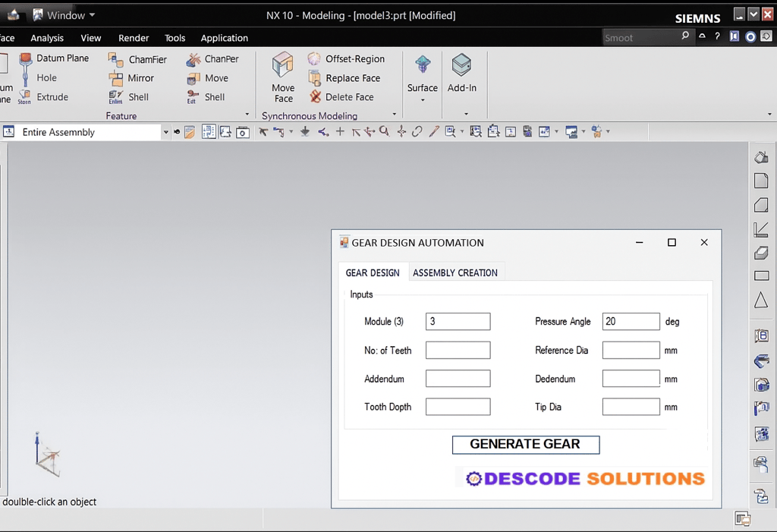Select the Replace Face command
The image size is (777, 532).
[x=344, y=78]
